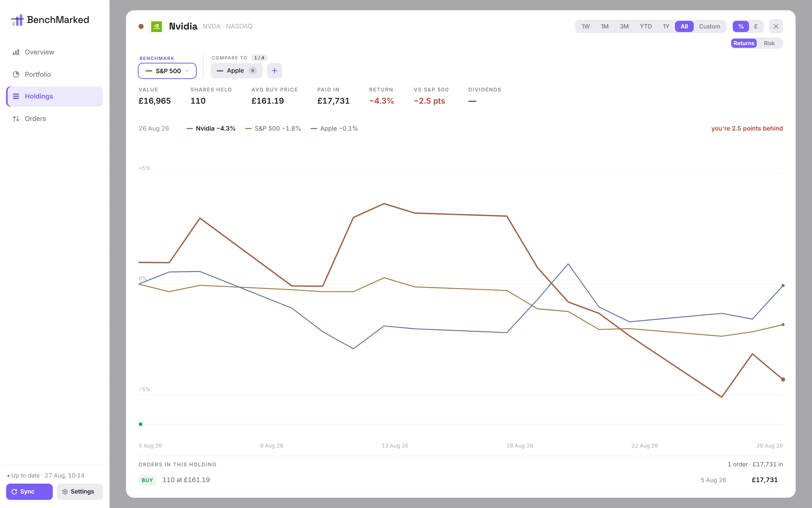Click the "1 order · £17,731 in" summary
The width and height of the screenshot is (812, 508).
tap(755, 464)
